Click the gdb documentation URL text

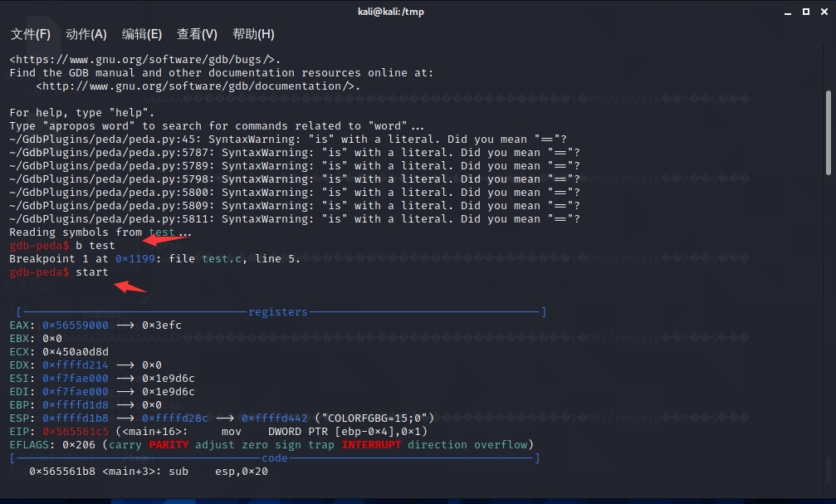tap(198, 86)
